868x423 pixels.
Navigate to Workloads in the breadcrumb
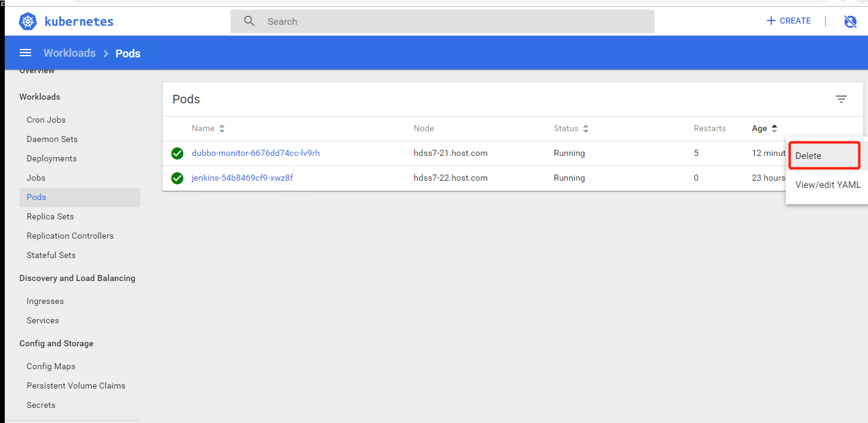click(x=70, y=53)
